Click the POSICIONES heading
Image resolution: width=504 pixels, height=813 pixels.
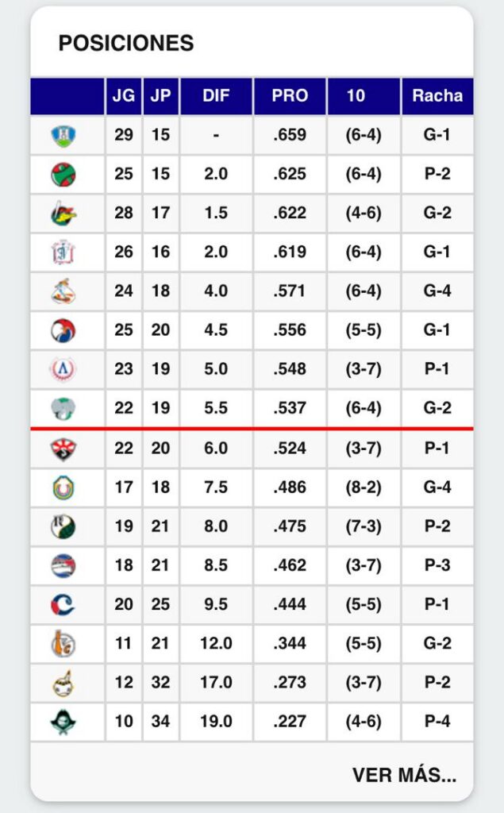[126, 44]
